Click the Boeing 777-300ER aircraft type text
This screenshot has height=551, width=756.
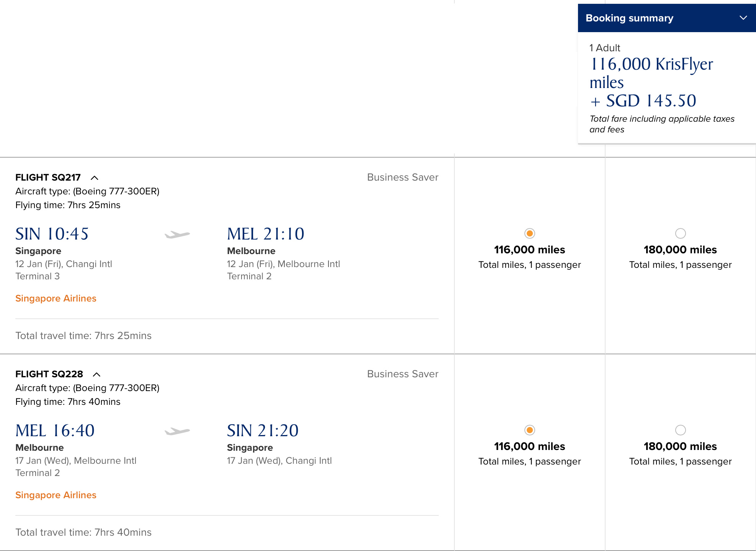pyautogui.click(x=87, y=191)
